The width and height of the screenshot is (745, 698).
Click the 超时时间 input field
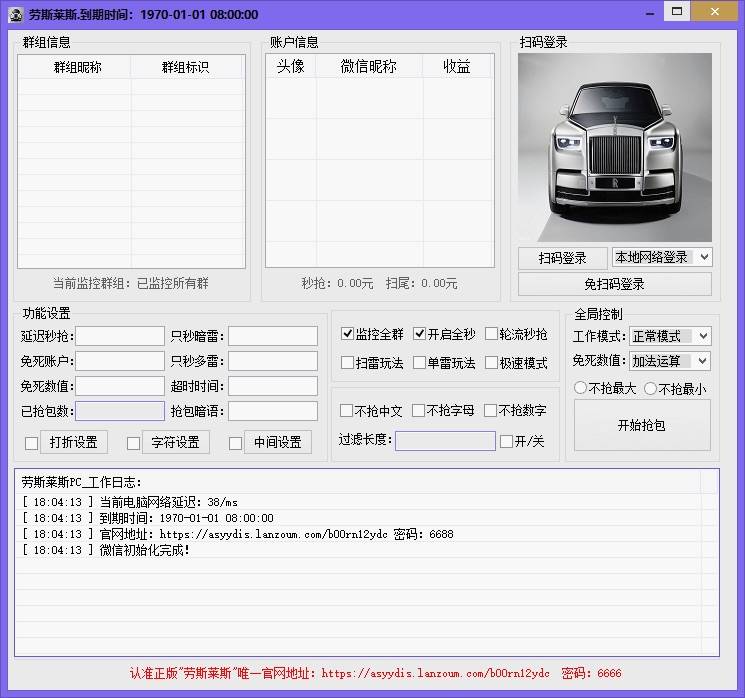pos(273,386)
